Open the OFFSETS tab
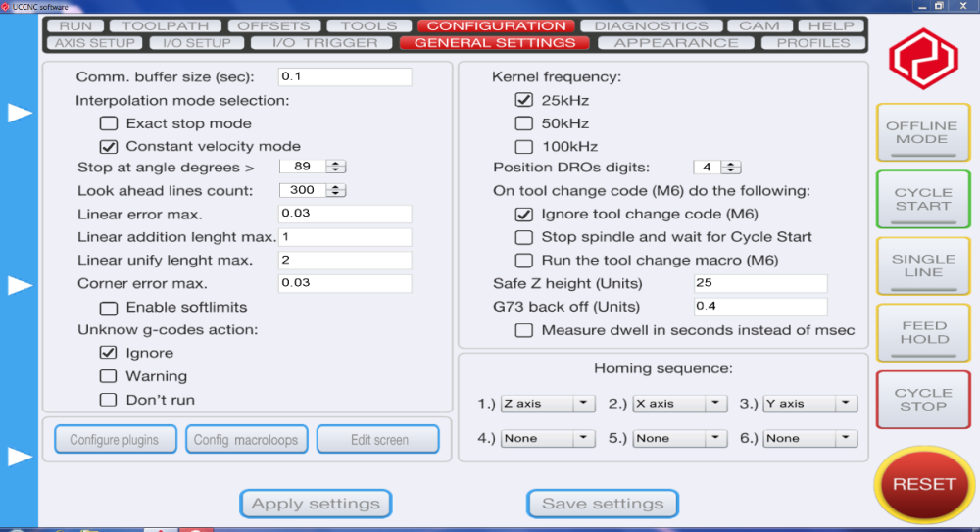 273,25
